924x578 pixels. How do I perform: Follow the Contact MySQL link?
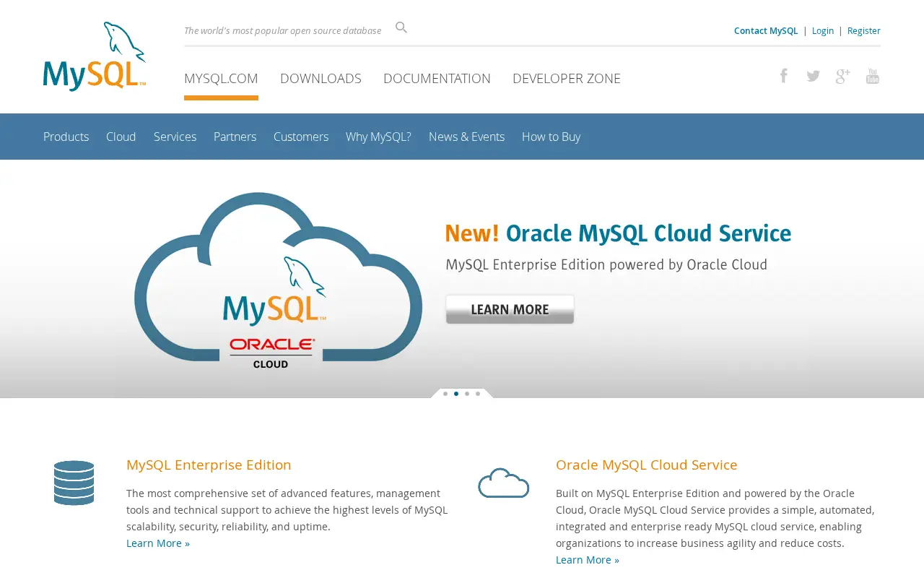(766, 30)
